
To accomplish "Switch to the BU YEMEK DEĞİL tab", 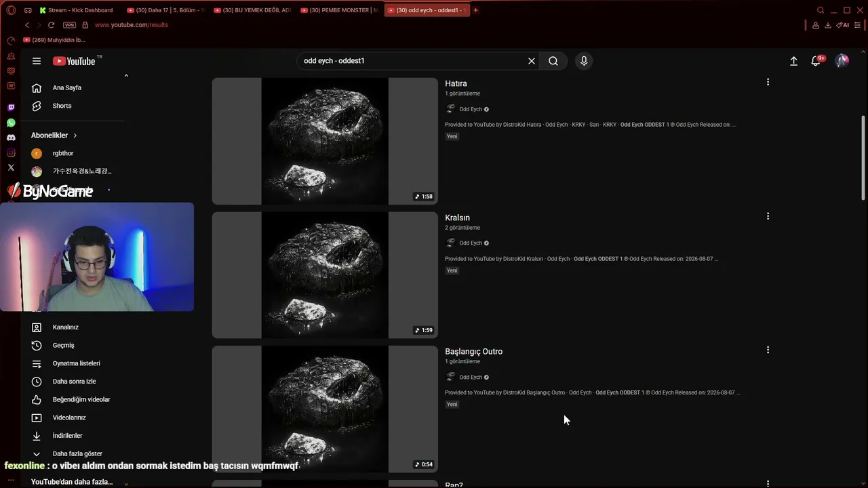I will pyautogui.click(x=252, y=10).
